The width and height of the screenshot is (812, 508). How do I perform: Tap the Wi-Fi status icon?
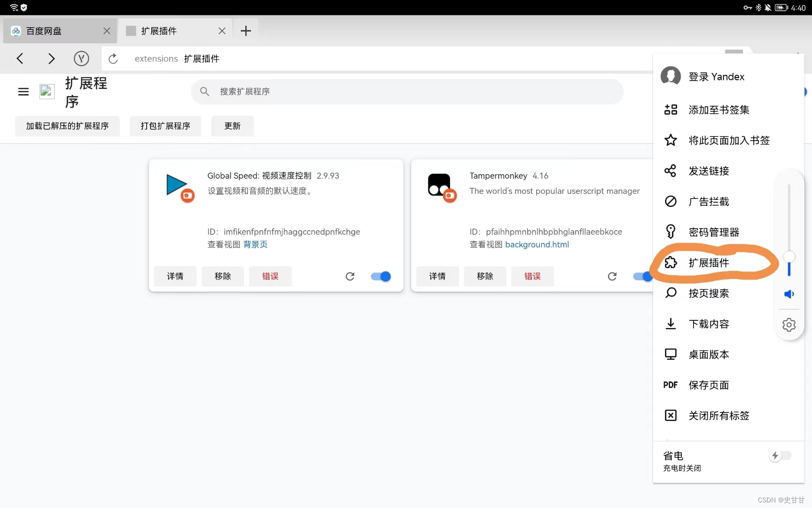(x=14, y=7)
